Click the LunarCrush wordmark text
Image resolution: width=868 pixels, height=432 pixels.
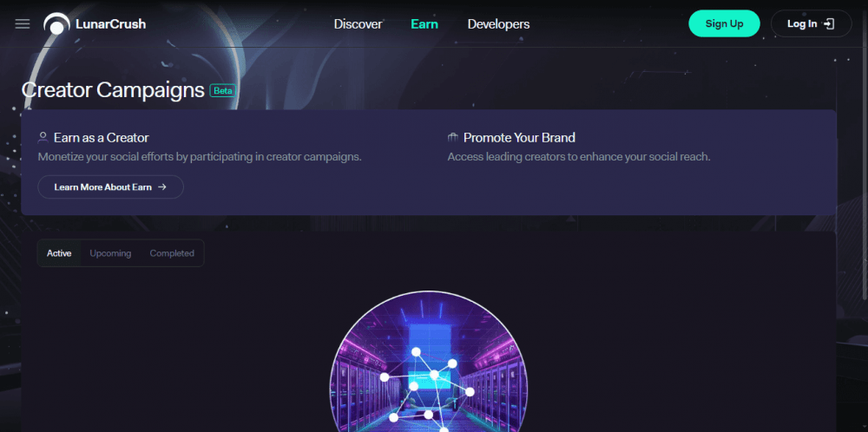tap(111, 23)
